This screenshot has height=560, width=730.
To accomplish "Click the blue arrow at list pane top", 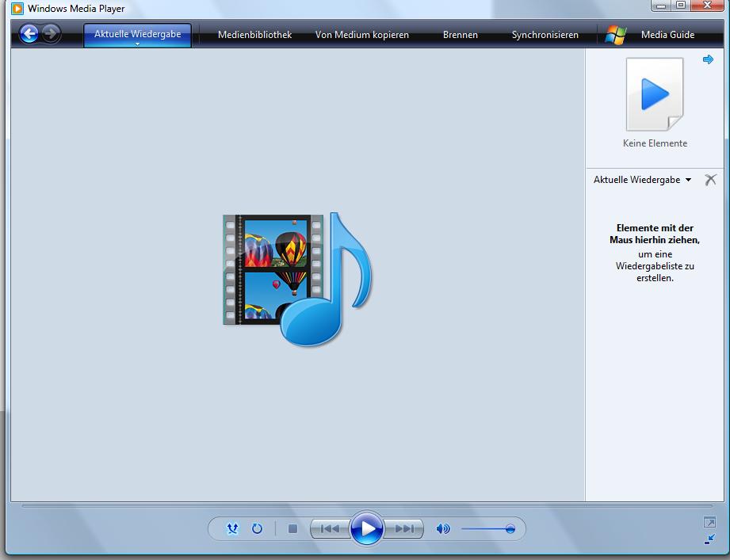I will tap(708, 59).
